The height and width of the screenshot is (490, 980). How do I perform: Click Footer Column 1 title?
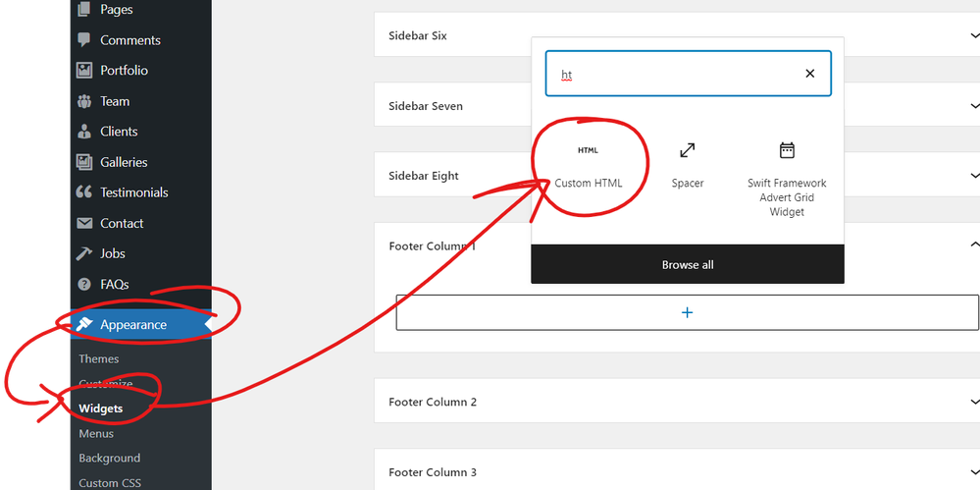pos(433,245)
